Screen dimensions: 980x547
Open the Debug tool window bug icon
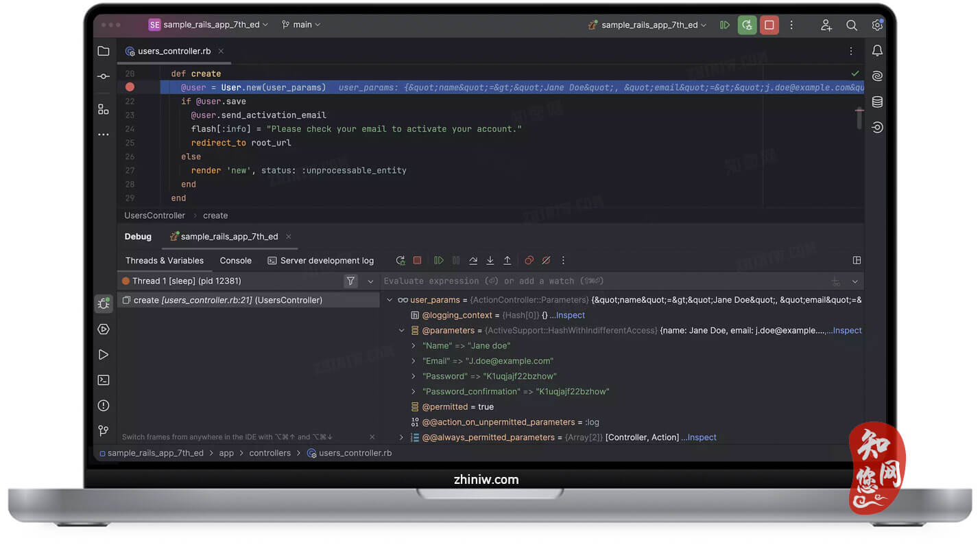(x=104, y=303)
